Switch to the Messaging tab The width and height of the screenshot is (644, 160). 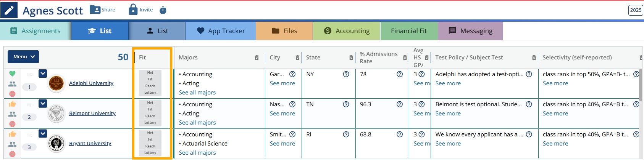pyautogui.click(x=471, y=31)
